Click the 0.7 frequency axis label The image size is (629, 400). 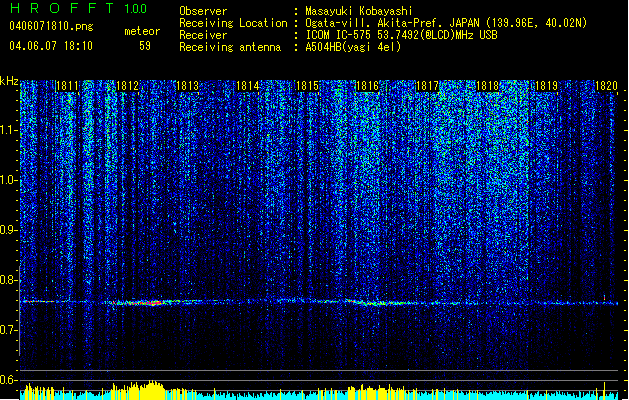9,330
